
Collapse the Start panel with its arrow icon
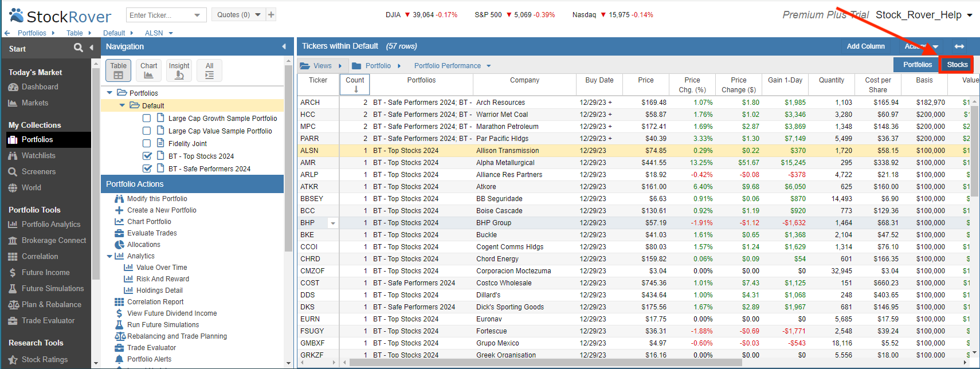coord(92,48)
